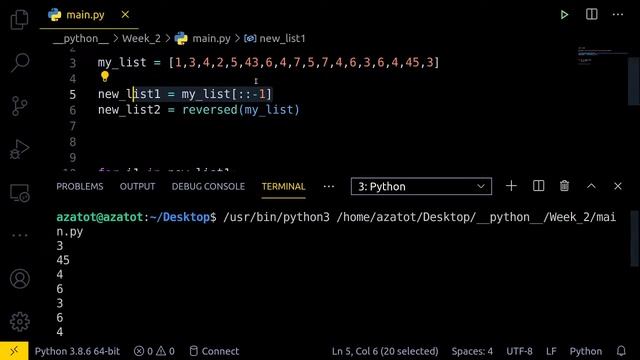Open the Explorer view in activity bar
640x360 pixels.
19,19
